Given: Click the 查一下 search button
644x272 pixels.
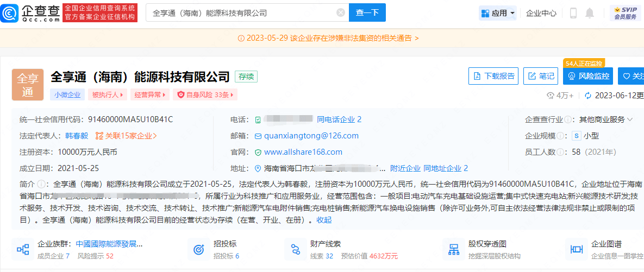Looking at the screenshot, I should (x=367, y=12).
